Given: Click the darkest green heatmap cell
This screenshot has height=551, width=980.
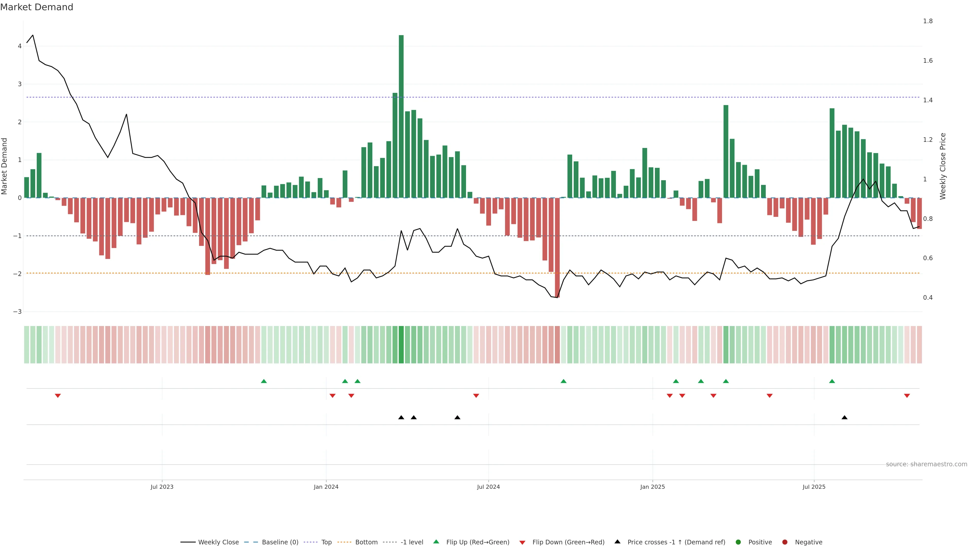Looking at the screenshot, I should point(401,345).
